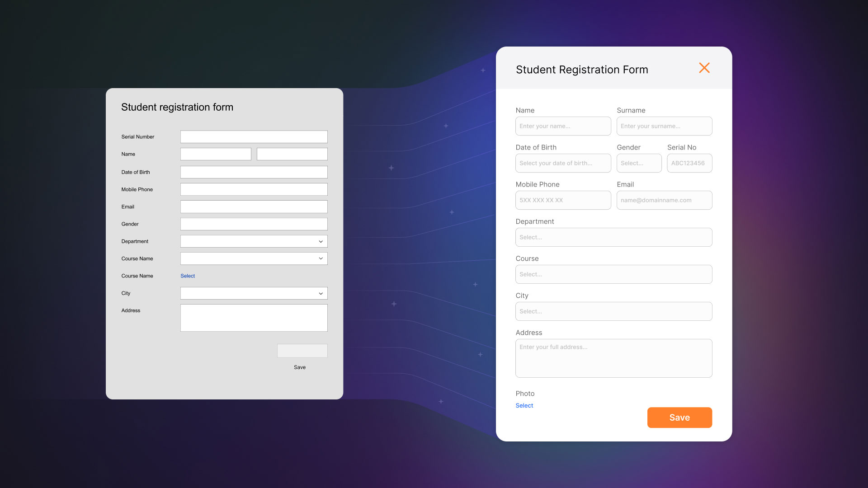
Task: Open the new form Department select field
Action: [x=613, y=237]
